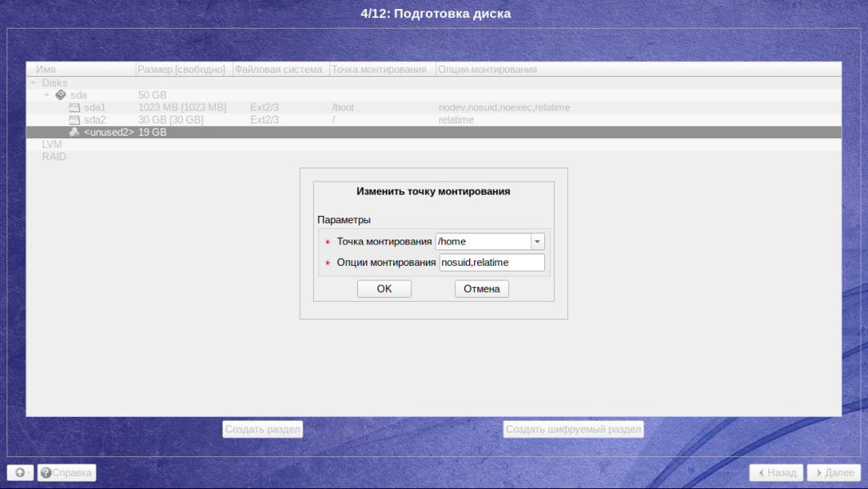Screen dimensions: 868x489
Task: Click nodev,nosuid,noexec,relatime options cell
Action: coord(504,107)
